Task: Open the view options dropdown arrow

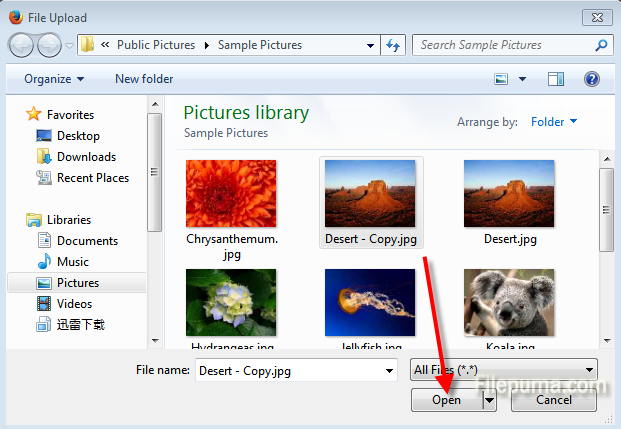Action: 522,79
